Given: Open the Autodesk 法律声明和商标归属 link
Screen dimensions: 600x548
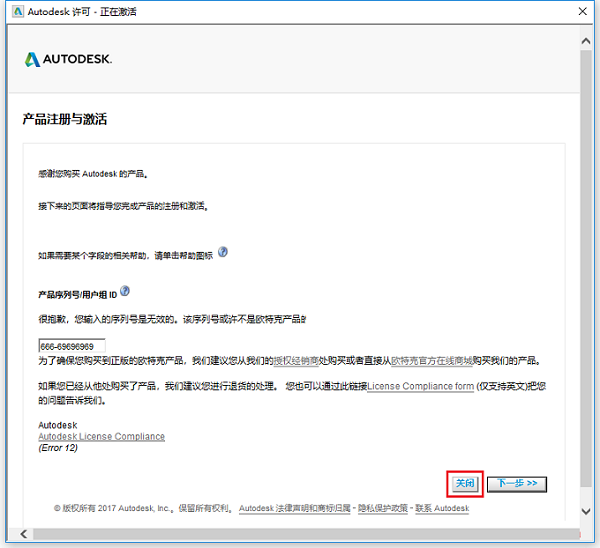Looking at the screenshot, I should (295, 509).
